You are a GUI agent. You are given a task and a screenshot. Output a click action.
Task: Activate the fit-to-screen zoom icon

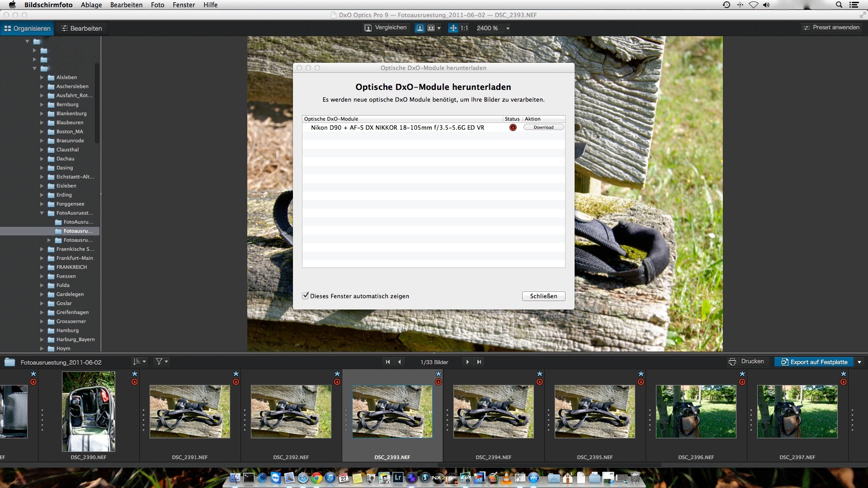pos(453,28)
